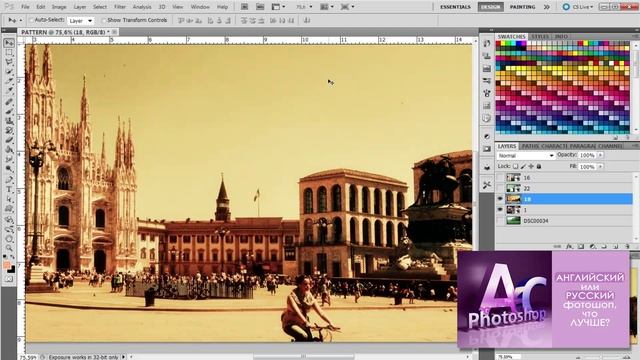
Task: Select the Path Selection tool
Action: coord(9,199)
